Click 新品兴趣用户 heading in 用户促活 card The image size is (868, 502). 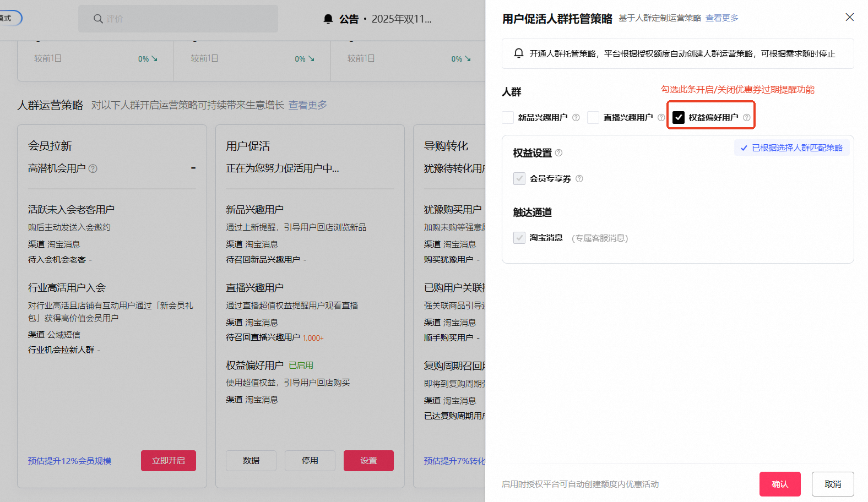click(x=255, y=210)
